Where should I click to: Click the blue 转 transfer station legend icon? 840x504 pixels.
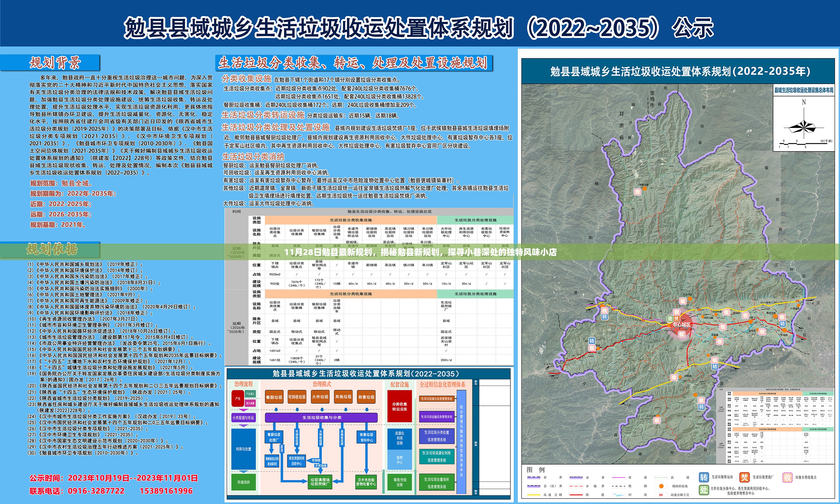pyautogui.click(x=704, y=477)
